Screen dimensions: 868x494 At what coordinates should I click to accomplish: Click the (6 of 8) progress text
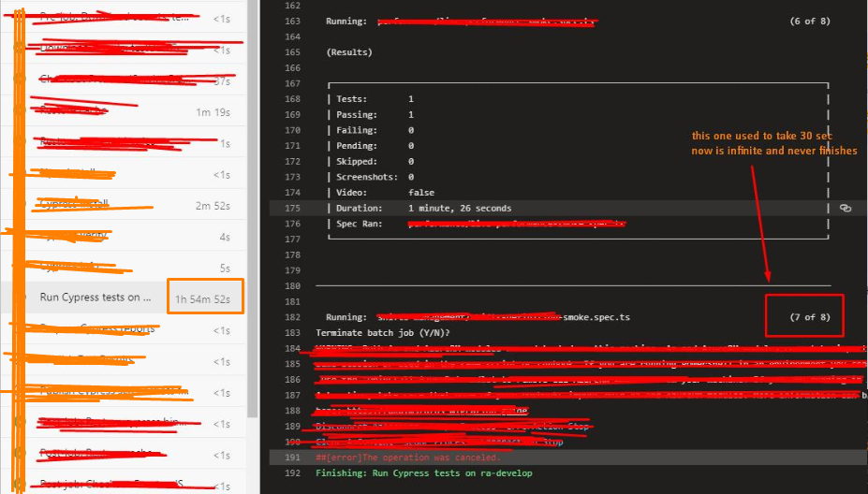click(x=810, y=21)
